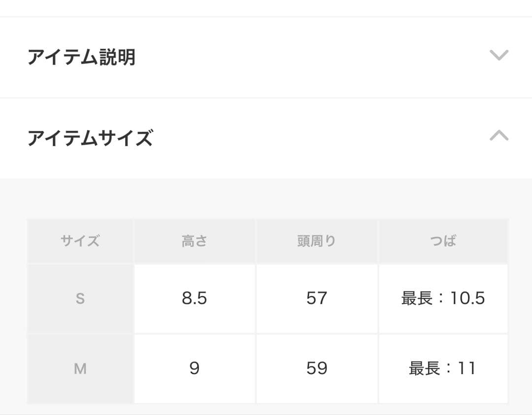Click the サイズ column header
532x415 pixels.
tap(80, 241)
